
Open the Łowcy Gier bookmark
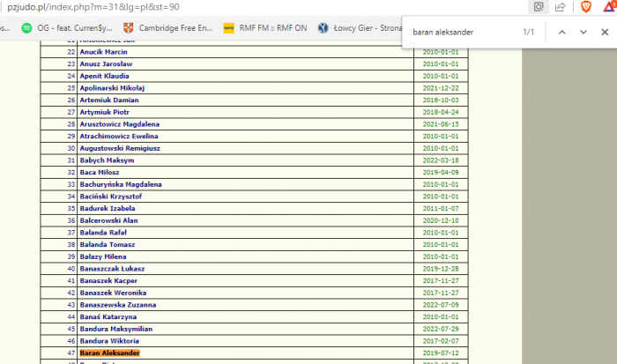pyautogui.click(x=361, y=28)
